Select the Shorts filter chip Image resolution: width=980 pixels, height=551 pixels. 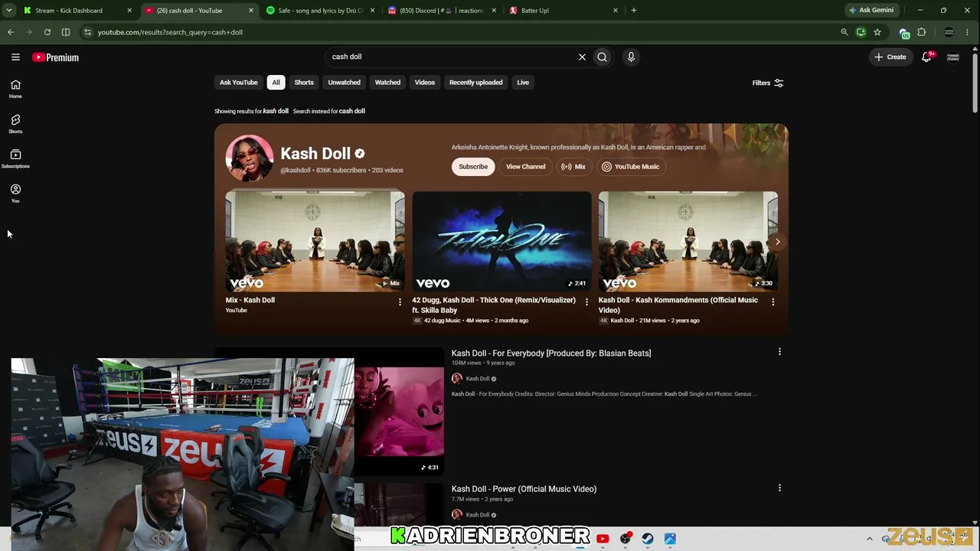click(304, 83)
